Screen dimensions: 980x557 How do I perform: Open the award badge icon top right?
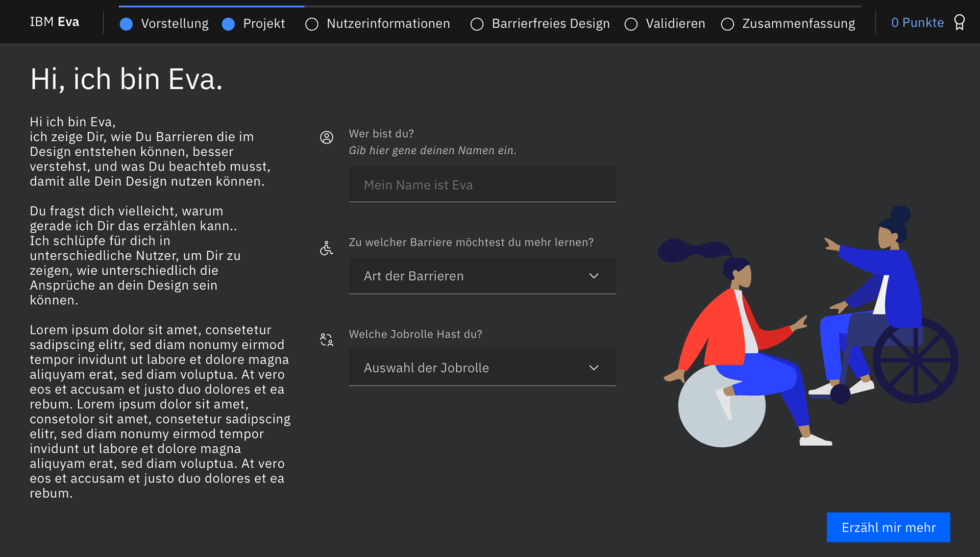961,22
